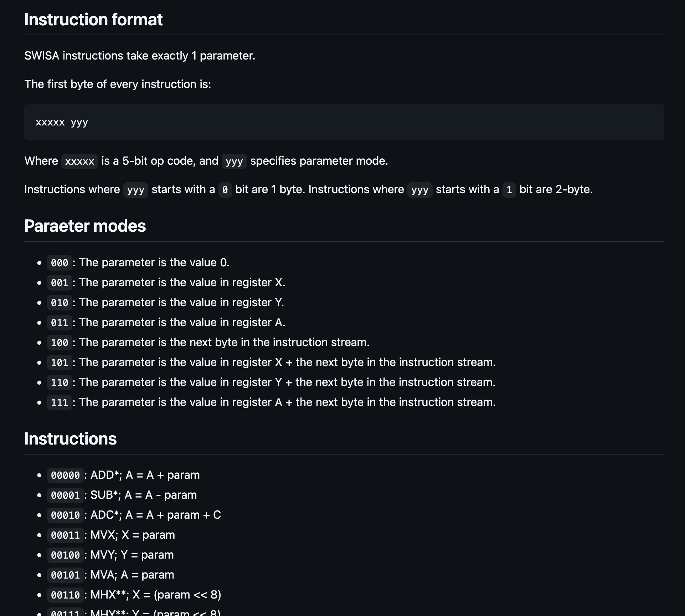Select the 0 bit code span

[225, 190]
